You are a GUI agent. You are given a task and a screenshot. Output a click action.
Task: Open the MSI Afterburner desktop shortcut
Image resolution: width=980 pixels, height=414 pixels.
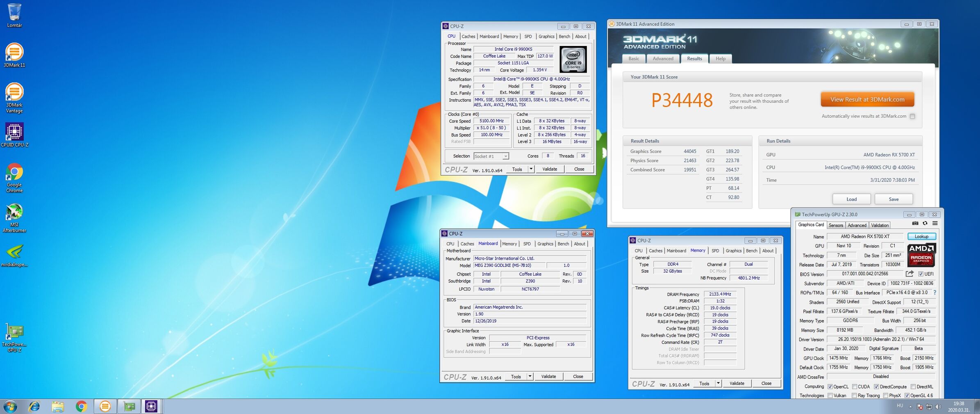[14, 218]
